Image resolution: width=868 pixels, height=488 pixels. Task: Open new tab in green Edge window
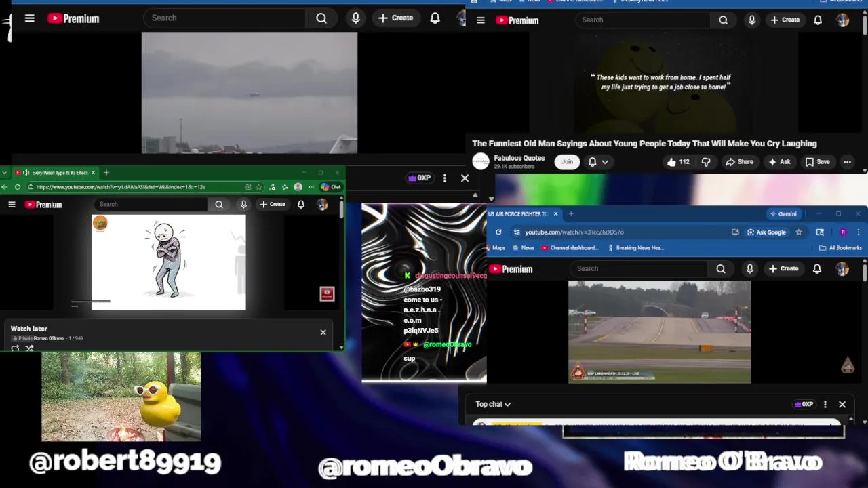pos(106,173)
